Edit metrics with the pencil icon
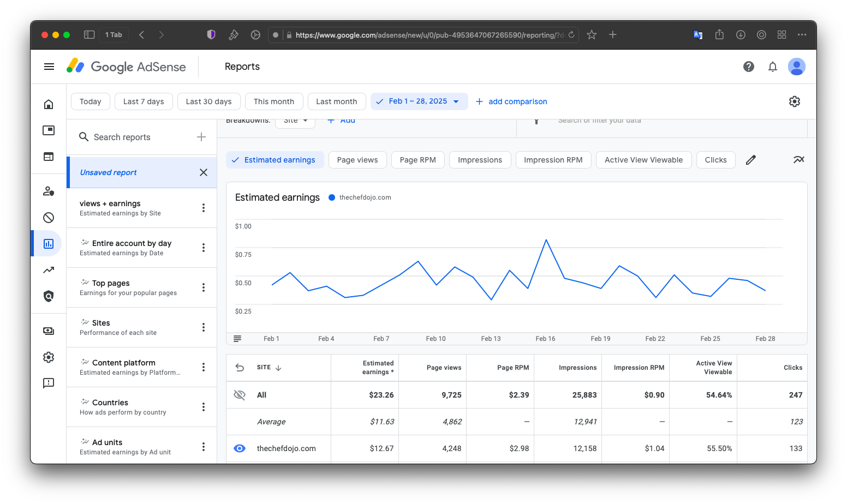The image size is (847, 504). coord(751,160)
